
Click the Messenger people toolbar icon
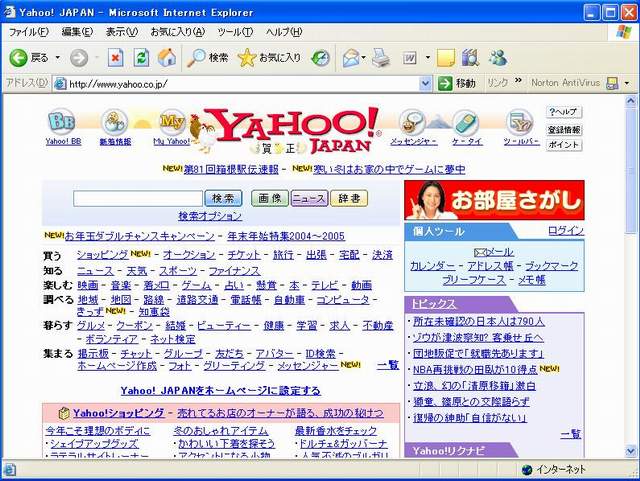(498, 58)
